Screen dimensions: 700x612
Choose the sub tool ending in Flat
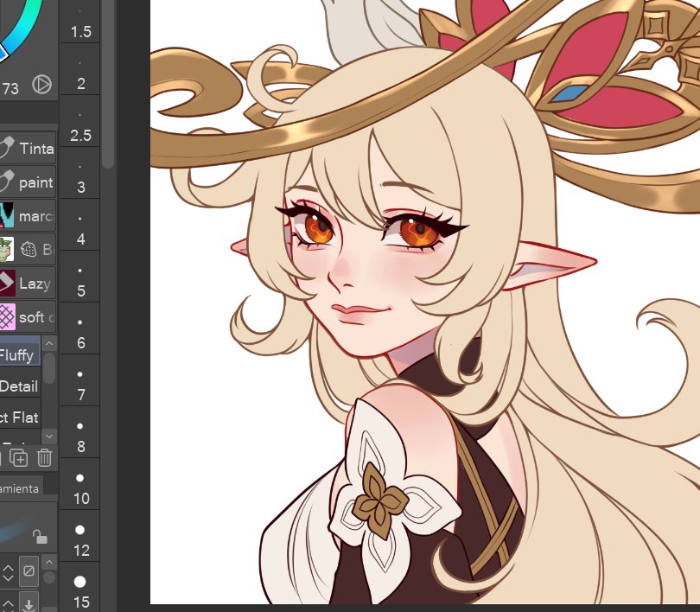tap(20, 418)
